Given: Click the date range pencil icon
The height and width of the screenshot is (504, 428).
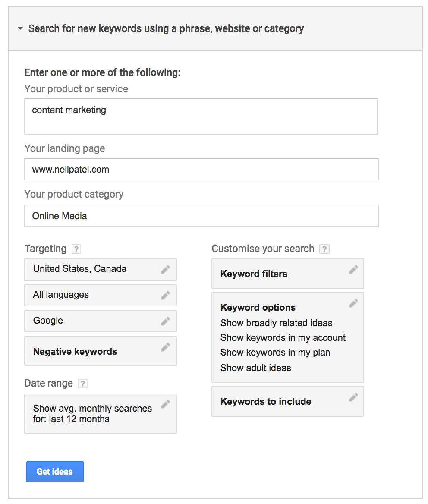Looking at the screenshot, I should tap(165, 404).
